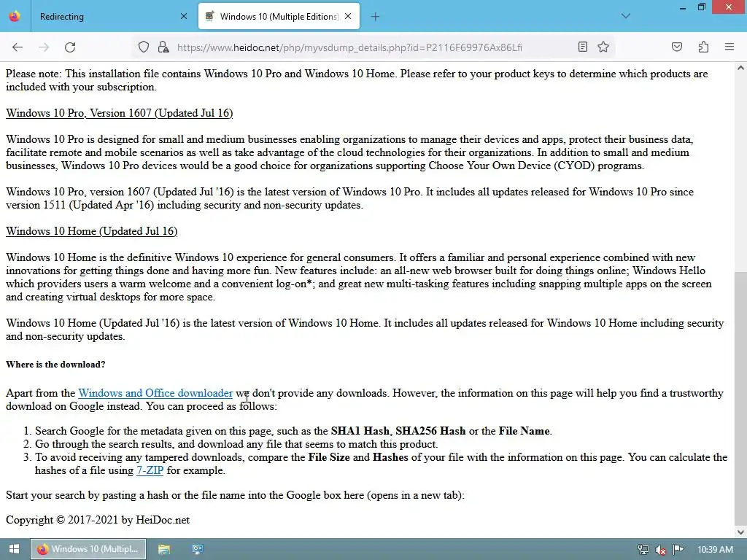Close the Windows 10 Multiple Editions tab
The width and height of the screenshot is (747, 560).
tap(348, 16)
